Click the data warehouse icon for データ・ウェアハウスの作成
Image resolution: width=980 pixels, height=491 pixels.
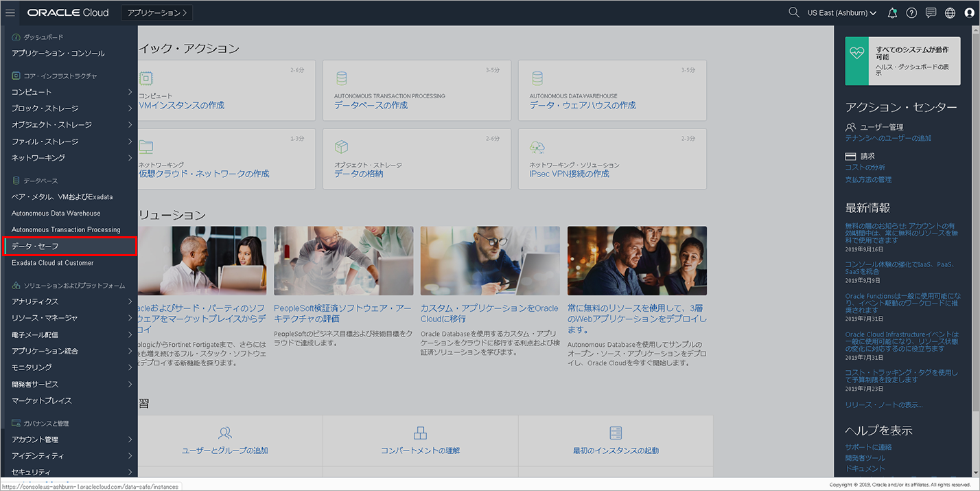[x=537, y=78]
